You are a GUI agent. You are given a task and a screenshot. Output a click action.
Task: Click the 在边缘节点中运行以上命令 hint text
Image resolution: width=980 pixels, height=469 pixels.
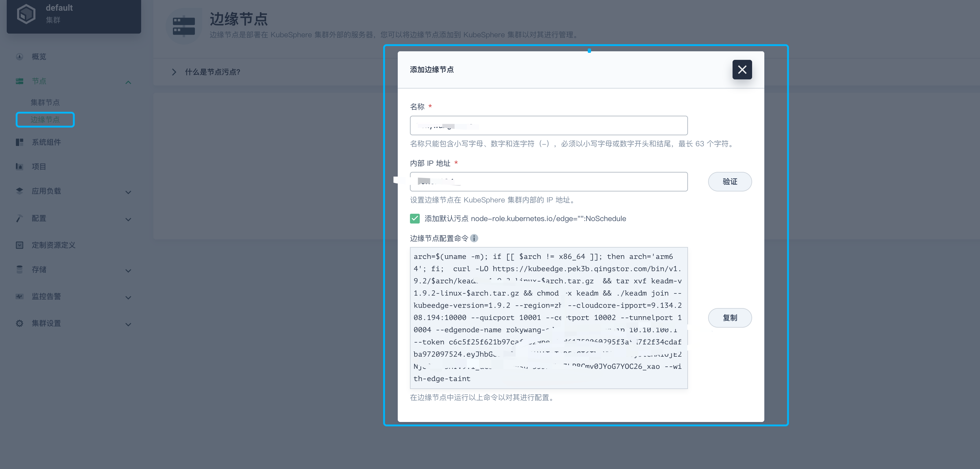click(x=482, y=398)
